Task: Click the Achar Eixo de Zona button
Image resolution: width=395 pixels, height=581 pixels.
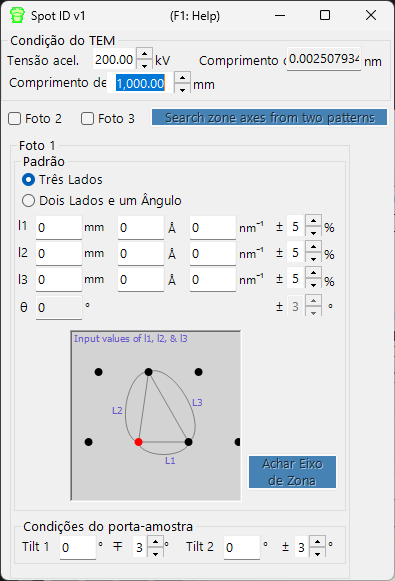Action: pos(292,472)
